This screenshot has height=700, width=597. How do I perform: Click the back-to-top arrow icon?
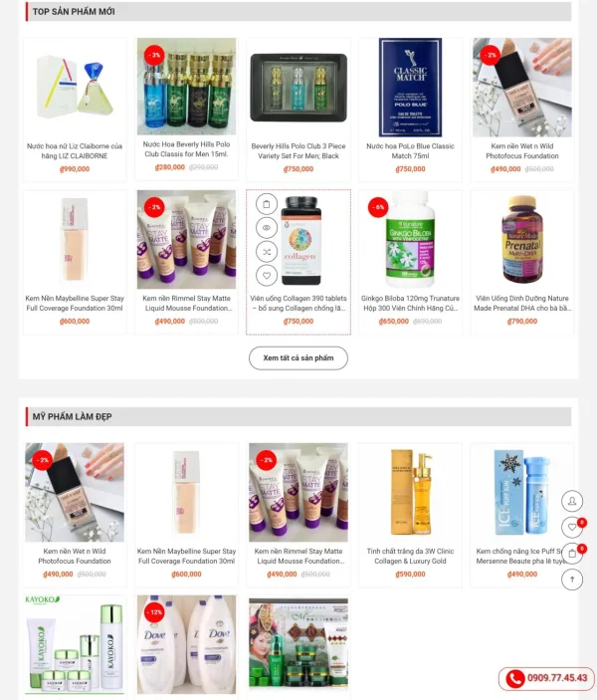click(x=572, y=580)
